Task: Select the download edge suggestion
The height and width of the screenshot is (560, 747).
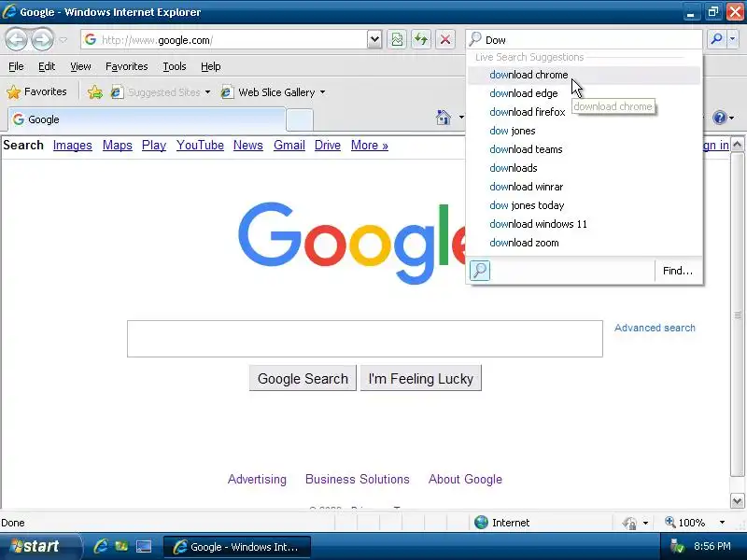Action: coord(585,93)
